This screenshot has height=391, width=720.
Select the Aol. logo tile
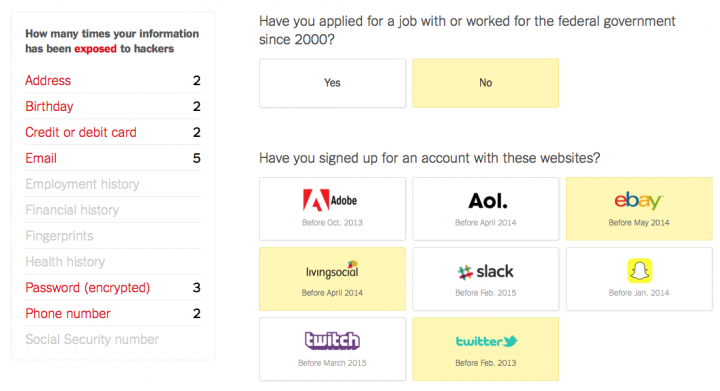pyautogui.click(x=486, y=209)
